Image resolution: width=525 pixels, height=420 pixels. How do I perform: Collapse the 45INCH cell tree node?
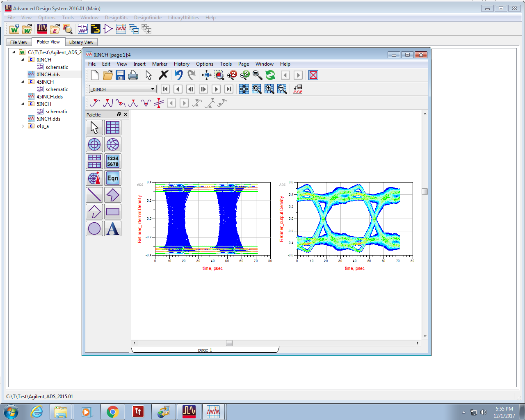[x=23, y=82]
